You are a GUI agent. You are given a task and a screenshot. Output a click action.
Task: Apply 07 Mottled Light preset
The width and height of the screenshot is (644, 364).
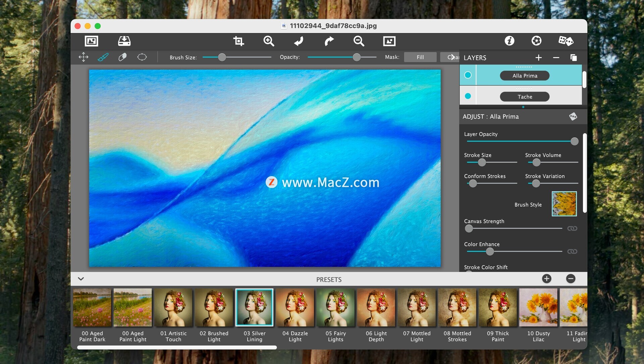[417, 307]
